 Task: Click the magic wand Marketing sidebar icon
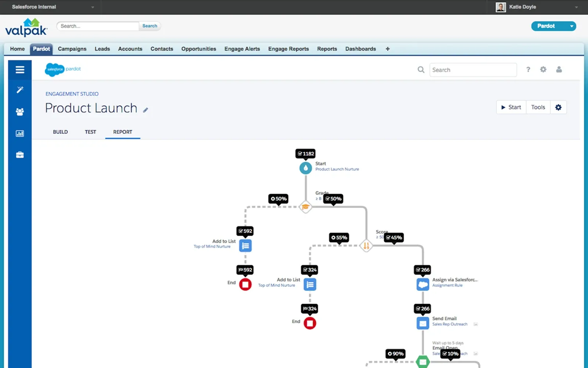20,90
